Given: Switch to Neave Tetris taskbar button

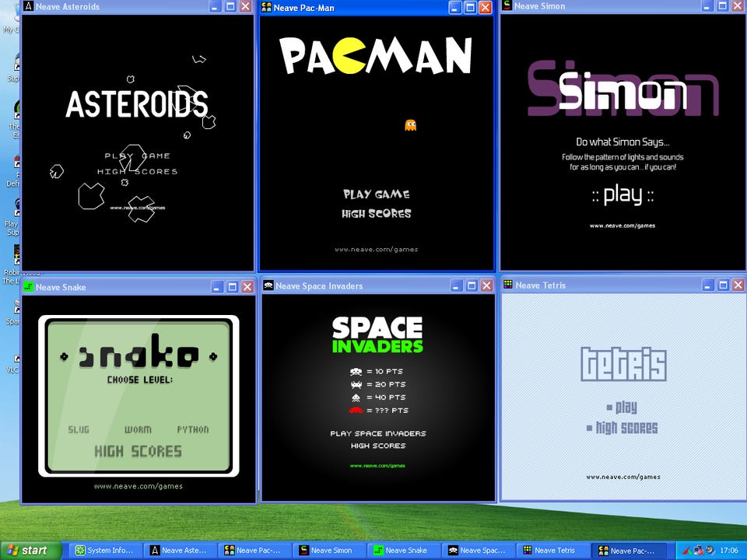Looking at the screenshot, I should [x=552, y=550].
